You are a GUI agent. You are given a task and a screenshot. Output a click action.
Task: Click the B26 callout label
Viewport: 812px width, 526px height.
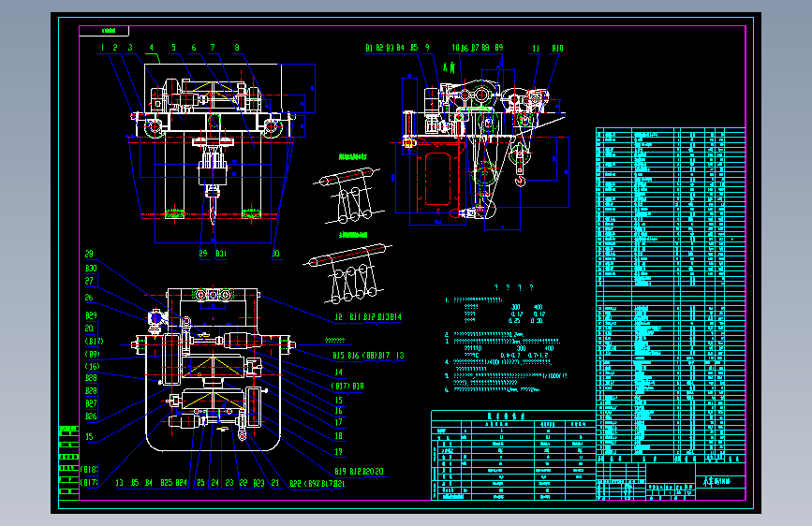point(91,416)
